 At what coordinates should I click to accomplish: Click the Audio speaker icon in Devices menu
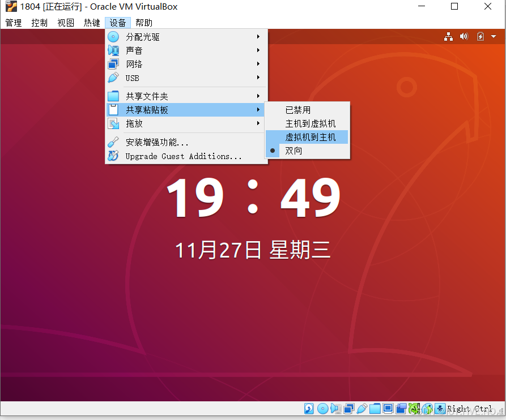(x=113, y=50)
